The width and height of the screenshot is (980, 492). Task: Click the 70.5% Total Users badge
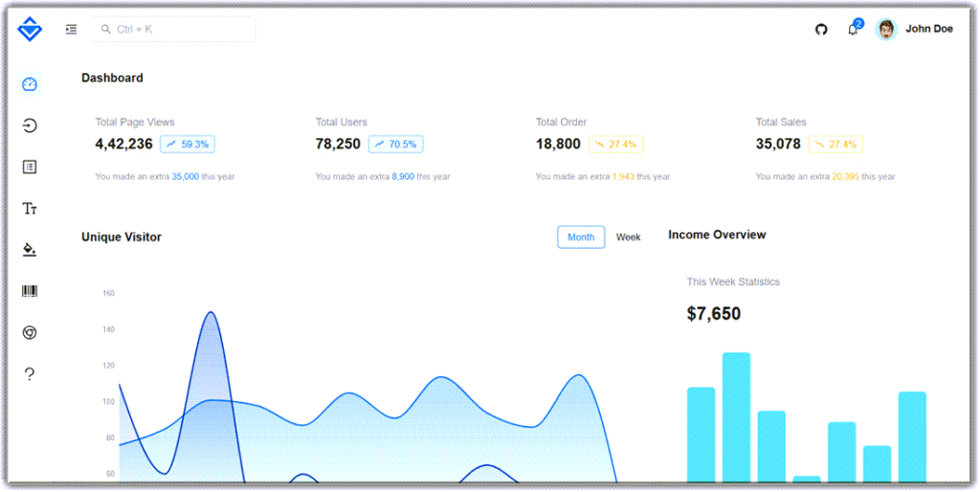click(395, 145)
